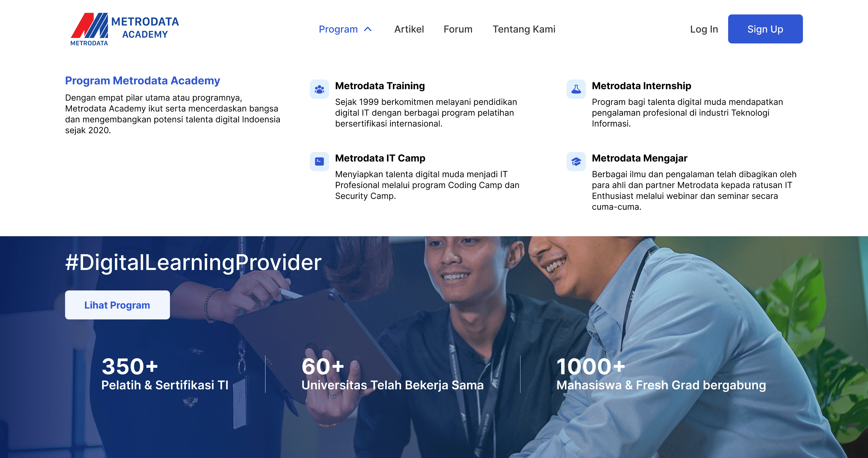Click the Metrodata Internship flask icon
Screen dimensions: 868x458
pyautogui.click(x=576, y=89)
